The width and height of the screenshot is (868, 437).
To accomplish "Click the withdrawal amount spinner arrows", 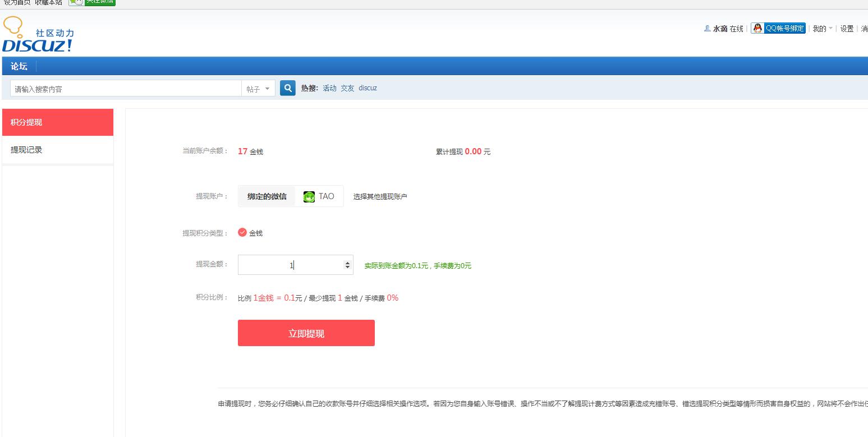I will click(347, 265).
